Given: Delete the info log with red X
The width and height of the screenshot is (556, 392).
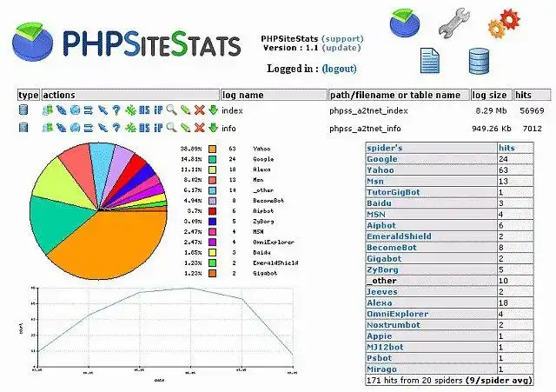Looking at the screenshot, I should tap(200, 128).
